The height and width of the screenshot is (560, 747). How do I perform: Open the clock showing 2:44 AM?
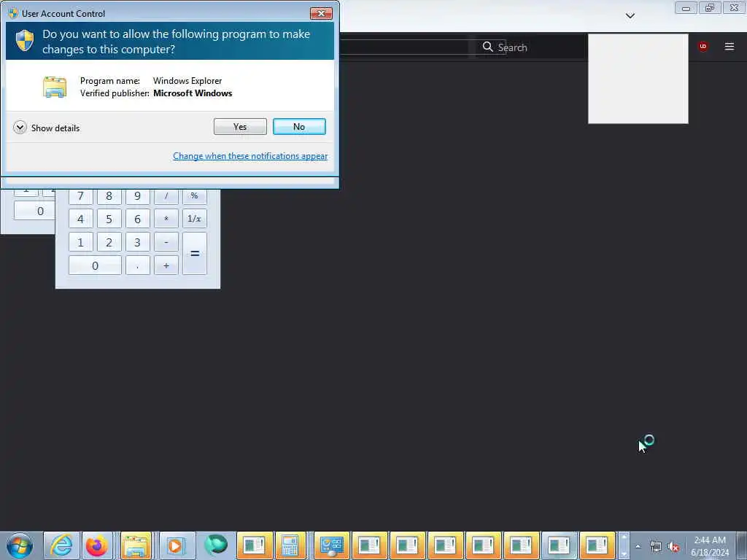point(710,546)
